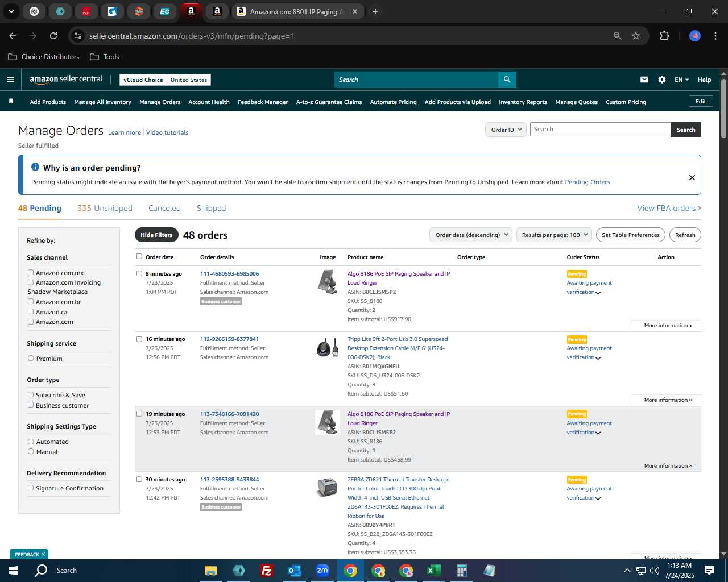Open File Explorer from the taskbar

pos(211,571)
